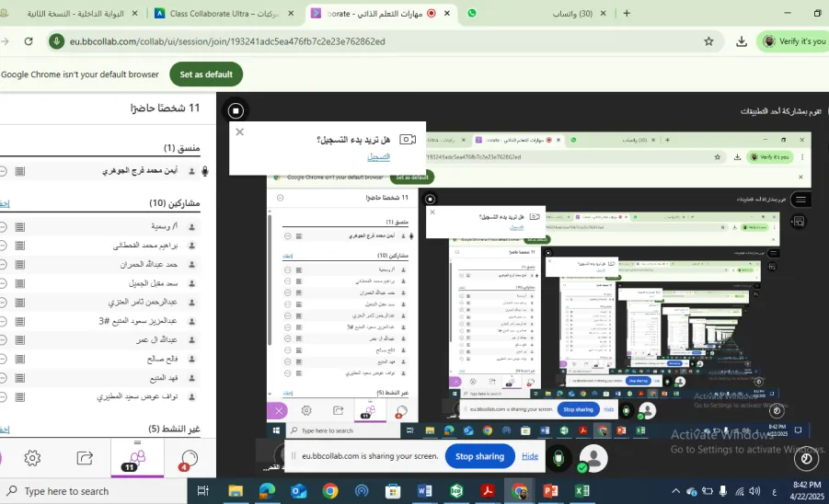Open a new browser tab

pyautogui.click(x=627, y=13)
